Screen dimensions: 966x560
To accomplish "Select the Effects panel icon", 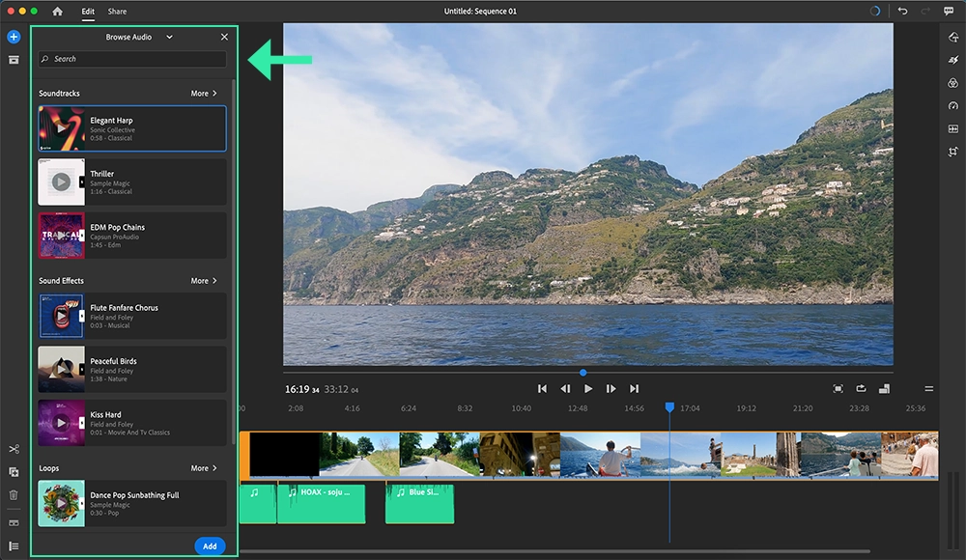I will [952, 58].
